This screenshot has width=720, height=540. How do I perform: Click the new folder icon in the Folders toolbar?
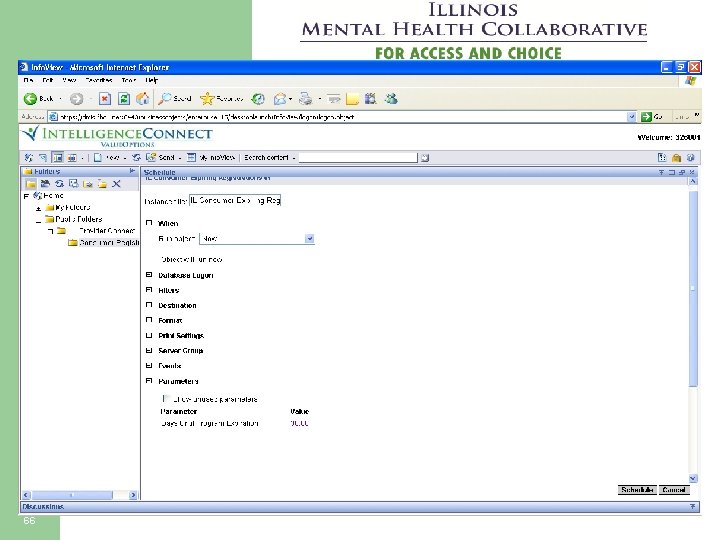coord(102,184)
